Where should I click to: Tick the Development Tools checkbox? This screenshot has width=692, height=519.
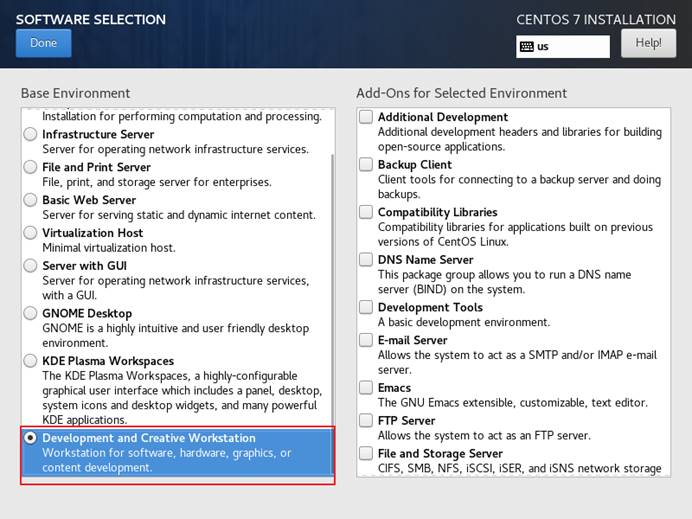tap(366, 307)
